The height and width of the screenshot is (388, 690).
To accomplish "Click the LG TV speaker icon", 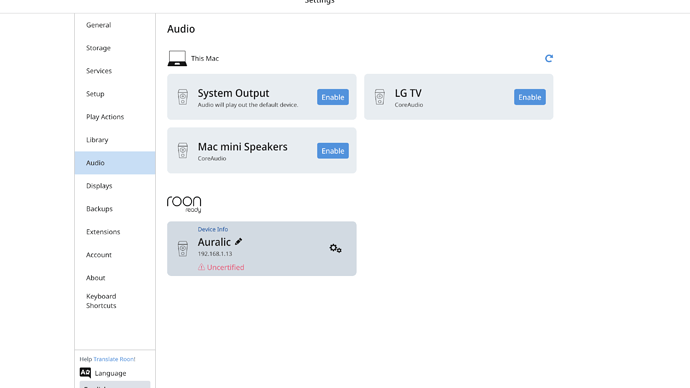I will click(380, 97).
